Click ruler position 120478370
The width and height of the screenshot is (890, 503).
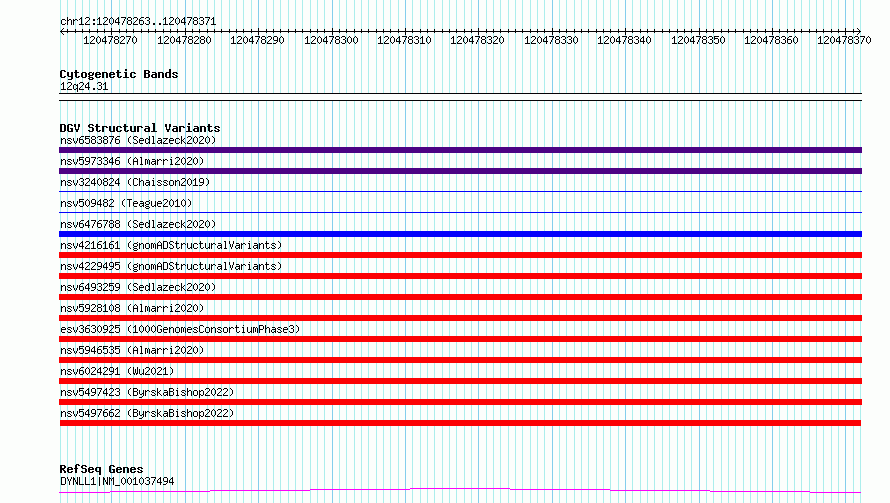844,40
